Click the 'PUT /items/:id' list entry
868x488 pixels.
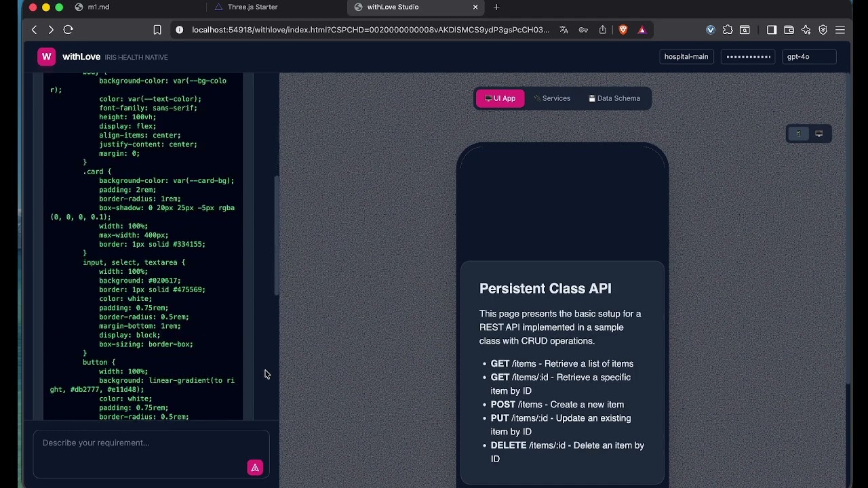click(561, 425)
